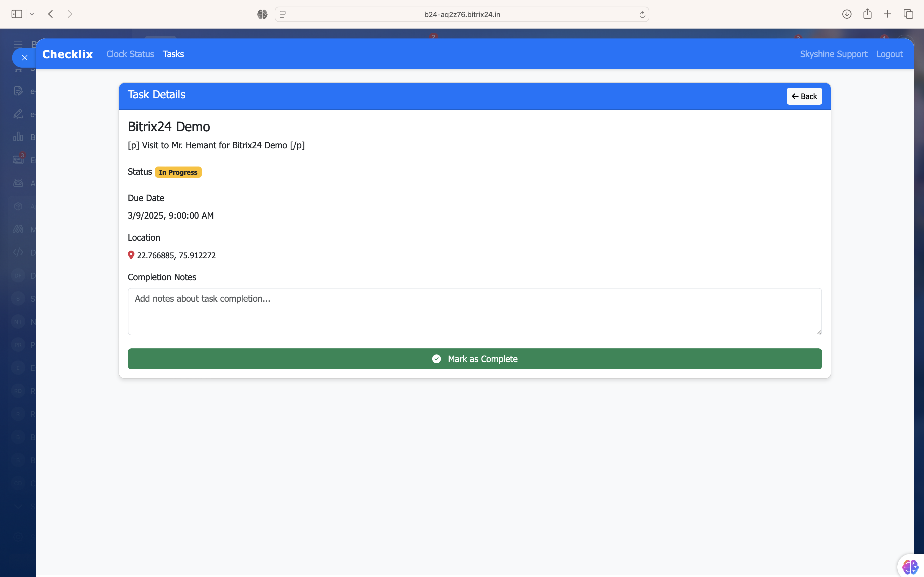Open Safari downloads icon
Viewport: 924px width, 577px height.
coord(846,14)
